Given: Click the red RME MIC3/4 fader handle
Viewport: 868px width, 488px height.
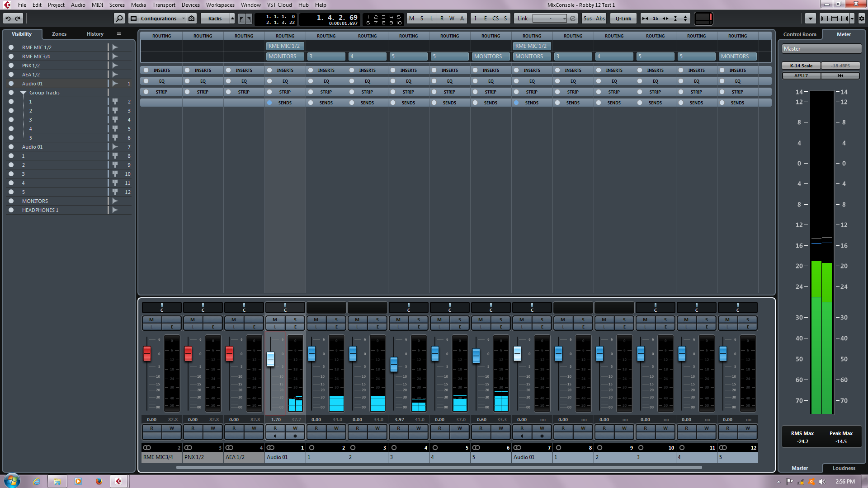Looking at the screenshot, I should tap(147, 353).
